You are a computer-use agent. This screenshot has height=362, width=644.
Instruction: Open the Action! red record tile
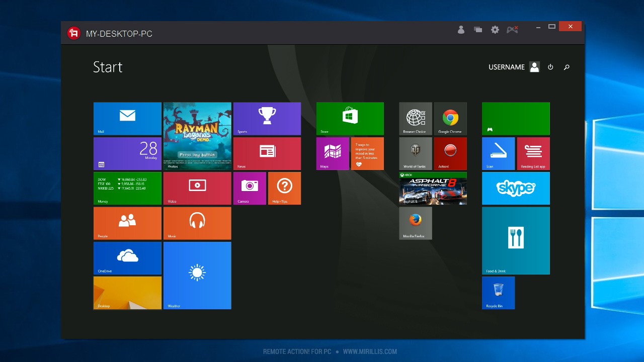pyautogui.click(x=450, y=153)
